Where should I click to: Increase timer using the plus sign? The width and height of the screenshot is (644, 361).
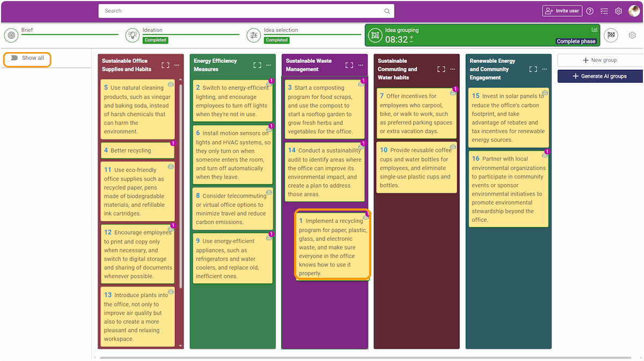pyautogui.click(x=411, y=39)
